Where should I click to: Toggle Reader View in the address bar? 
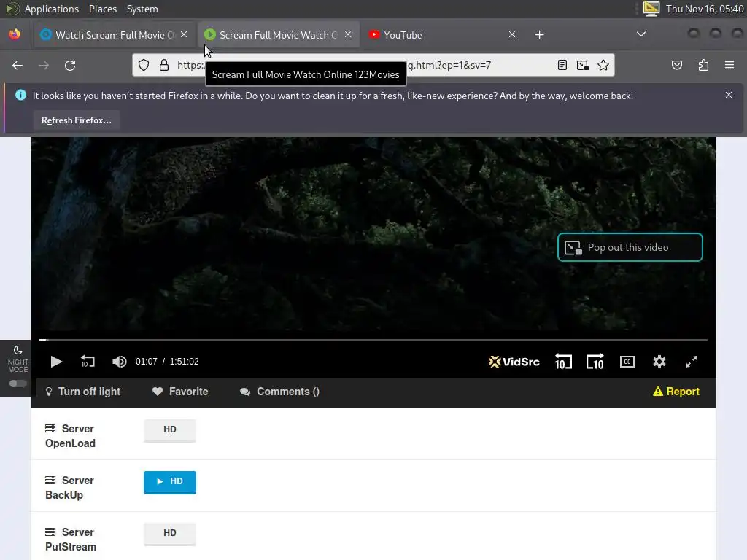click(x=562, y=65)
